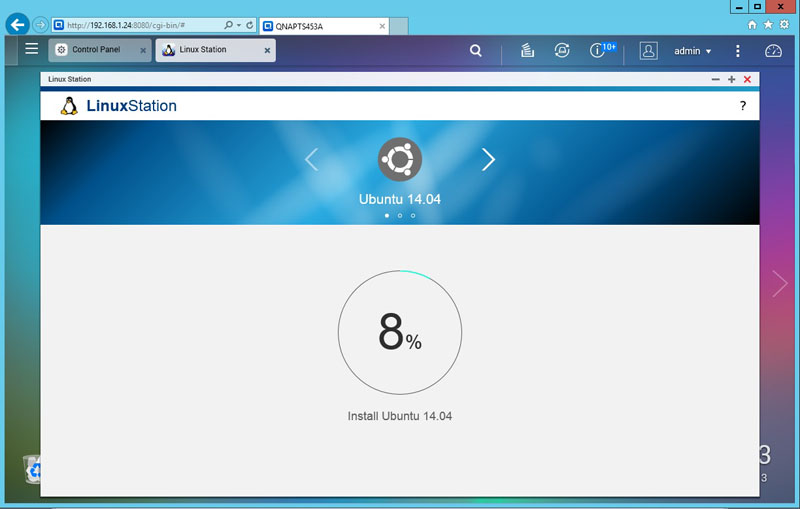
Task: View event notifications with 10+ badge
Action: pyautogui.click(x=600, y=50)
